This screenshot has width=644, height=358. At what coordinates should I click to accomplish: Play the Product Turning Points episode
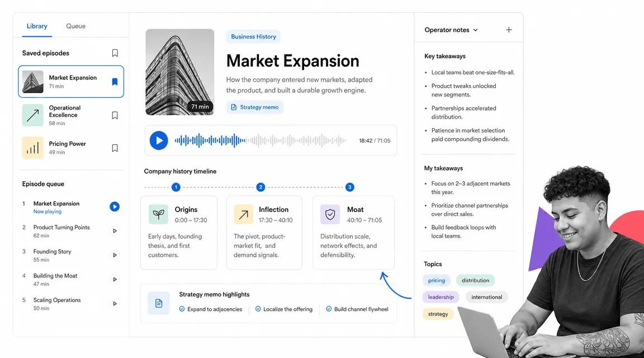[115, 231]
